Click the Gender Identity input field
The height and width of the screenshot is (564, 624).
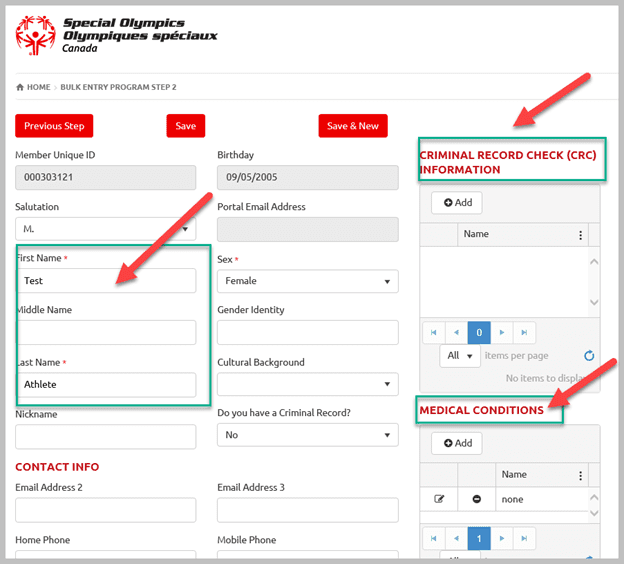click(x=308, y=332)
